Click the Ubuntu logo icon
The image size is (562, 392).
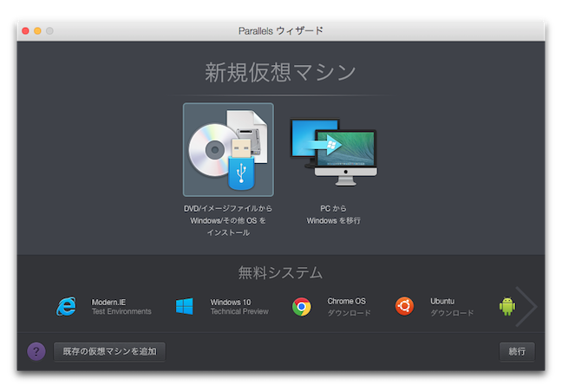(x=404, y=306)
